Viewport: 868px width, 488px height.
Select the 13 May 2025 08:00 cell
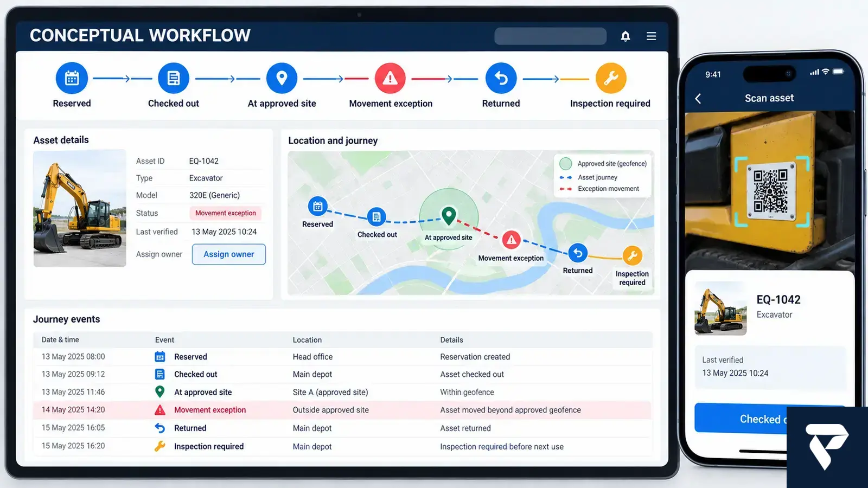coord(73,357)
